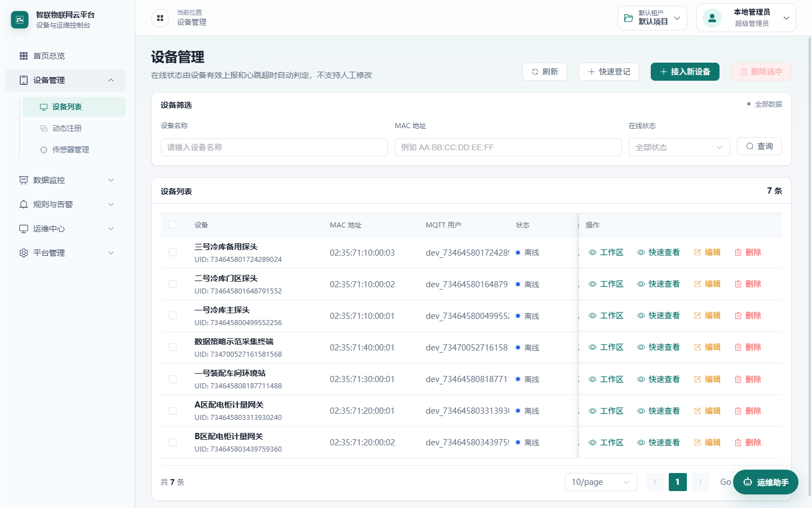Open 工作区 for 二号冷库门区探头
The width and height of the screenshot is (812, 508).
606,284
